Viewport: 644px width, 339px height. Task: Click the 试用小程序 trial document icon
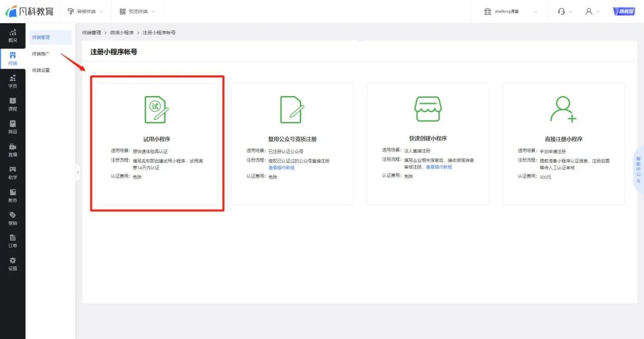[156, 109]
